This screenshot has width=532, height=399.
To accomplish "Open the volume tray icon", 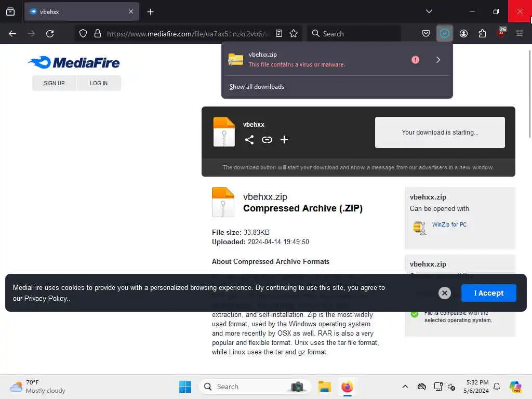I will [451, 387].
